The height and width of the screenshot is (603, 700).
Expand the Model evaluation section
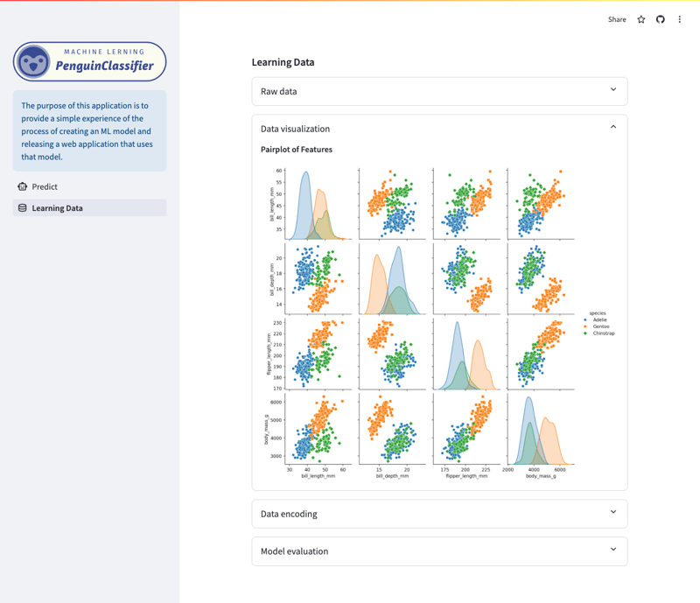coord(439,551)
